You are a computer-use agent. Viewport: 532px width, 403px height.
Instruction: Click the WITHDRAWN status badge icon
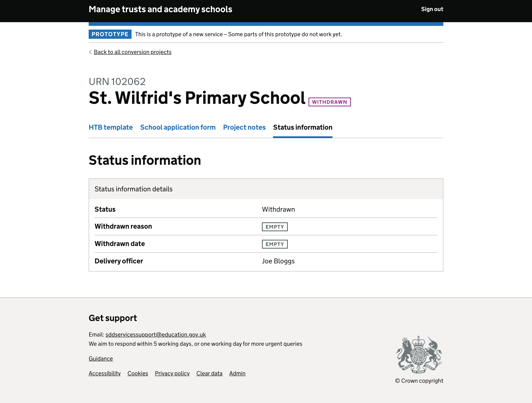[x=330, y=102]
